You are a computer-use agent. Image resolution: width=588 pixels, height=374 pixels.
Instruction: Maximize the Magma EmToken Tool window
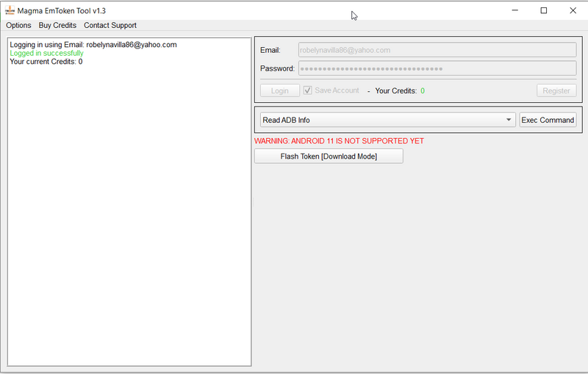click(x=544, y=10)
